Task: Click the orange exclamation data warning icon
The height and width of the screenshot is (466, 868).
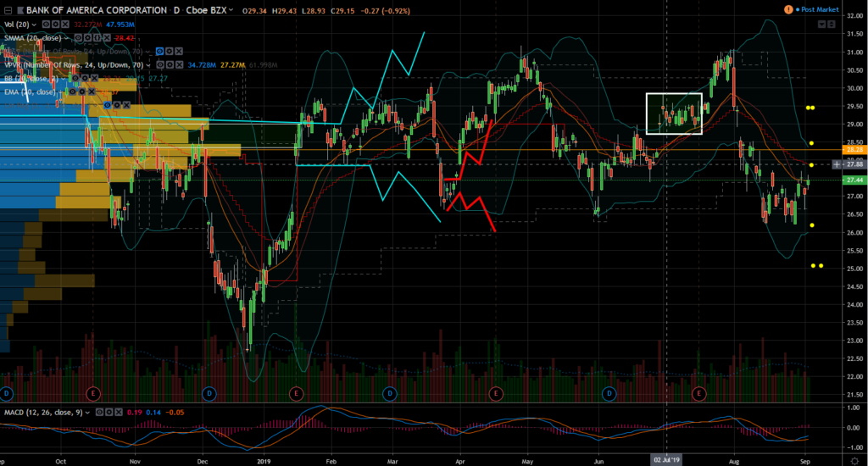Action: (x=787, y=9)
